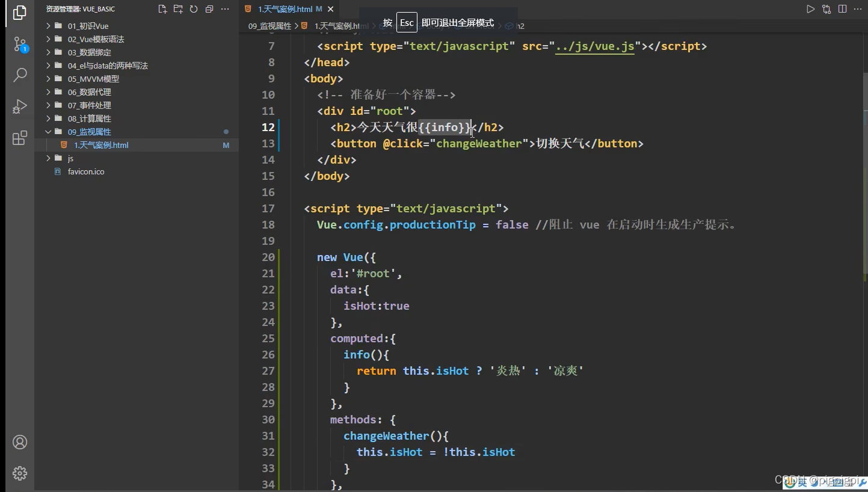Open the Explorer view in activity bar
This screenshot has height=492, width=868.
point(20,13)
